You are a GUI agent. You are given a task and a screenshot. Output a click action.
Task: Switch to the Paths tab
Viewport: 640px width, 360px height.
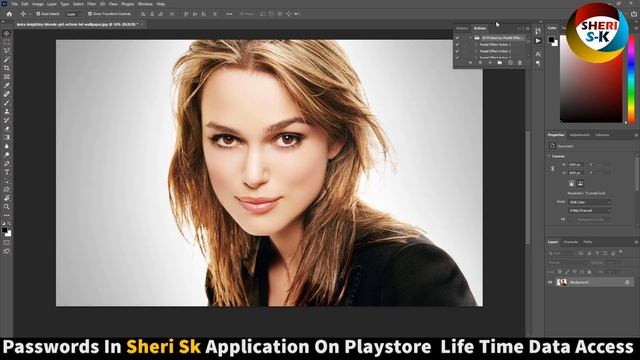point(588,242)
